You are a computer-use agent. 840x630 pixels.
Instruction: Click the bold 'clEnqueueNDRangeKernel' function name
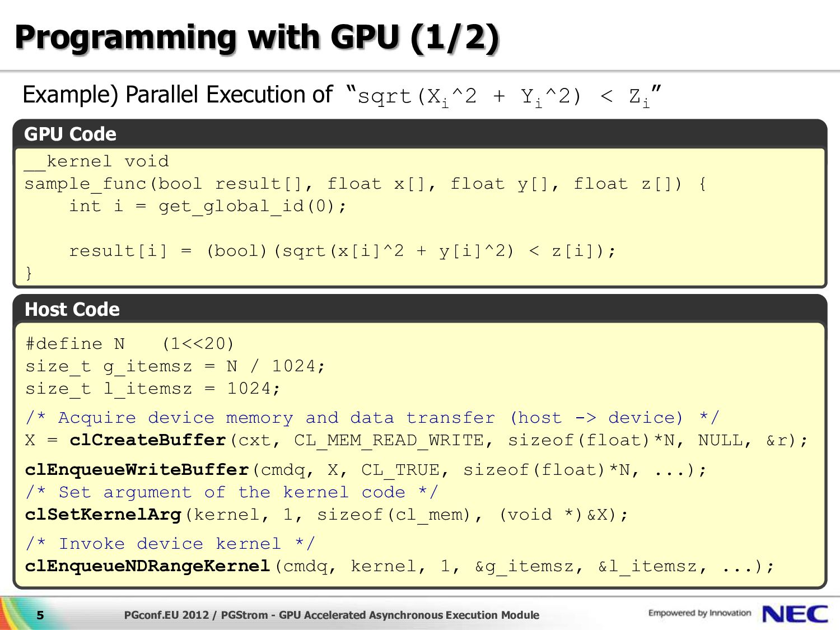coord(148,566)
